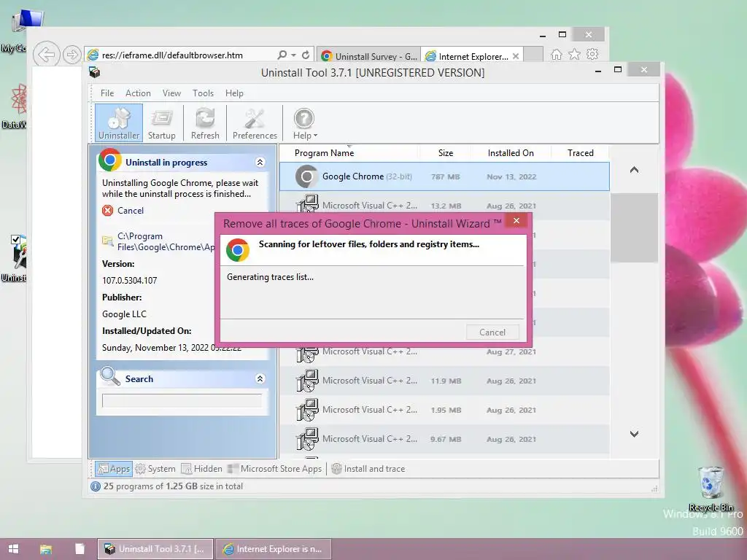Click installer icon of the 11.9 MB row
The height and width of the screenshot is (560, 747).
click(307, 381)
